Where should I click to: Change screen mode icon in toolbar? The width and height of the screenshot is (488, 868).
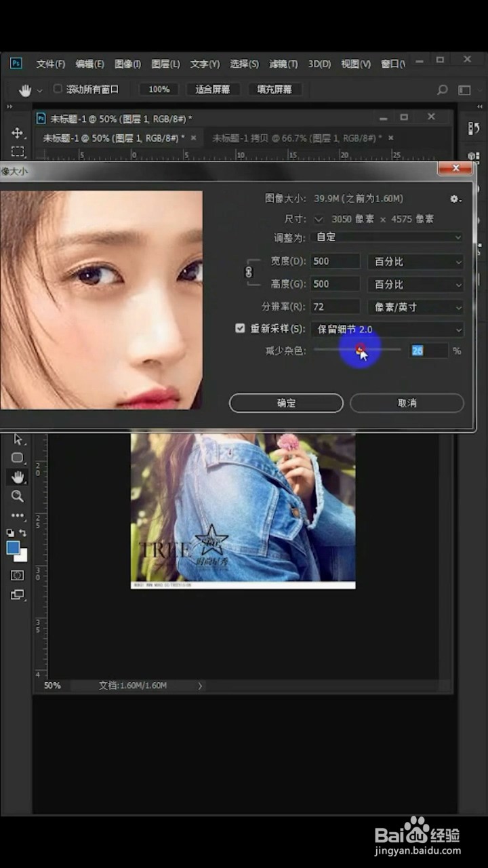(x=18, y=595)
